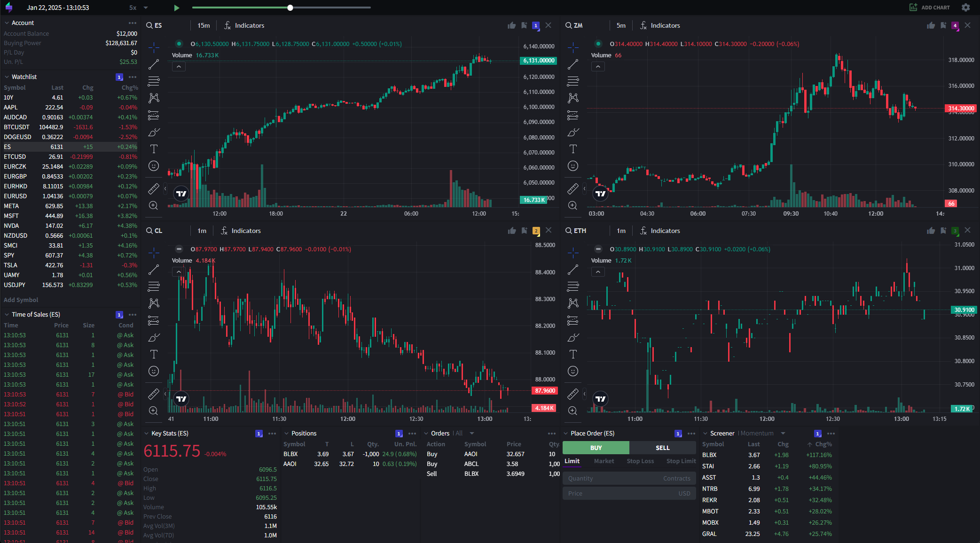Sort screener by Chg% column
The height and width of the screenshot is (543, 980).
pyautogui.click(x=820, y=444)
